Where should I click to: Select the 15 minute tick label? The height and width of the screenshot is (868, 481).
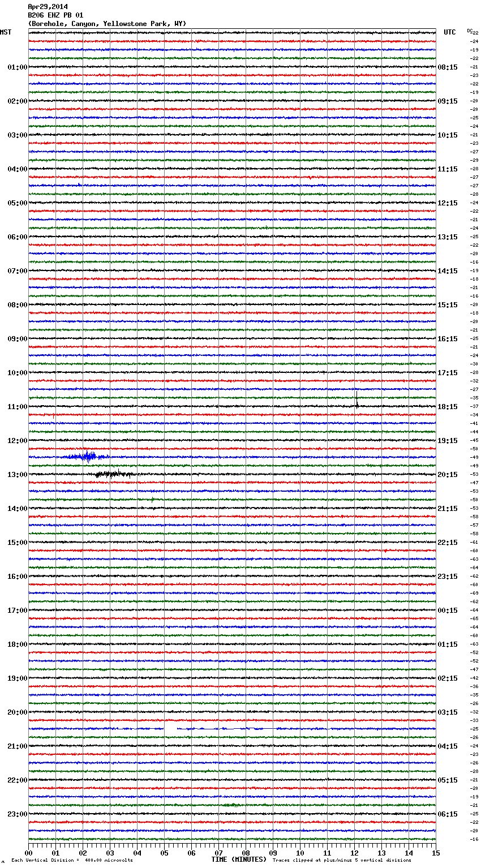pos(436,853)
